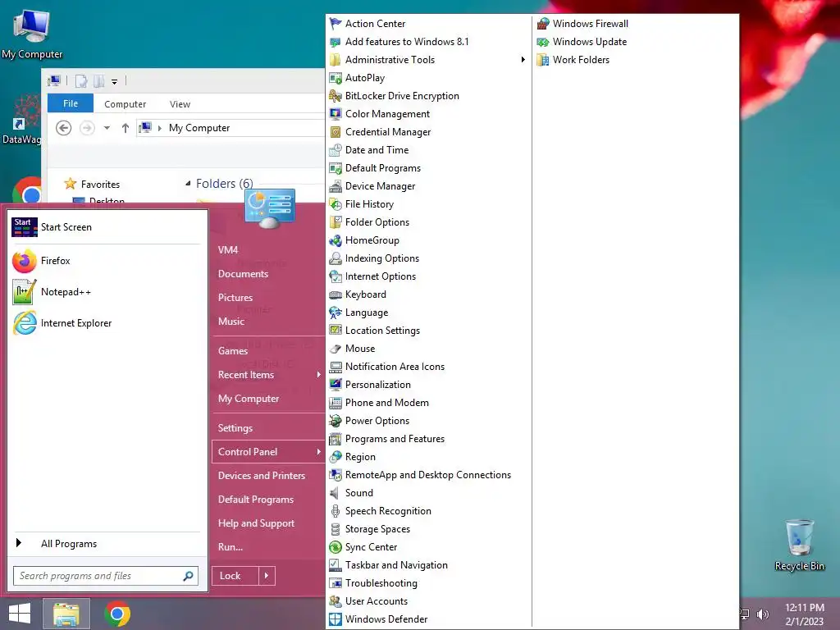Click volume speaker icon in tray

point(762,614)
